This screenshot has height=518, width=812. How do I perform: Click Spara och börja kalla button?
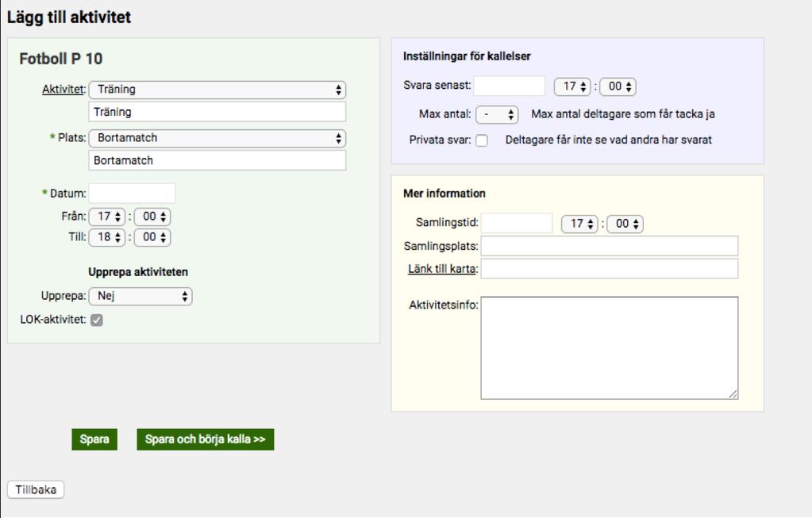[x=205, y=439]
